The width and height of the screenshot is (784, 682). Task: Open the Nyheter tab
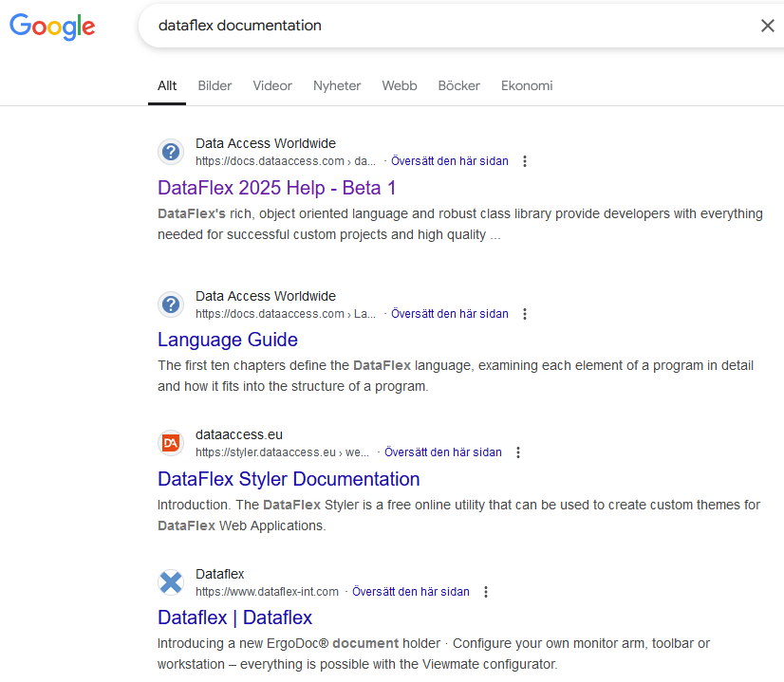coord(337,86)
